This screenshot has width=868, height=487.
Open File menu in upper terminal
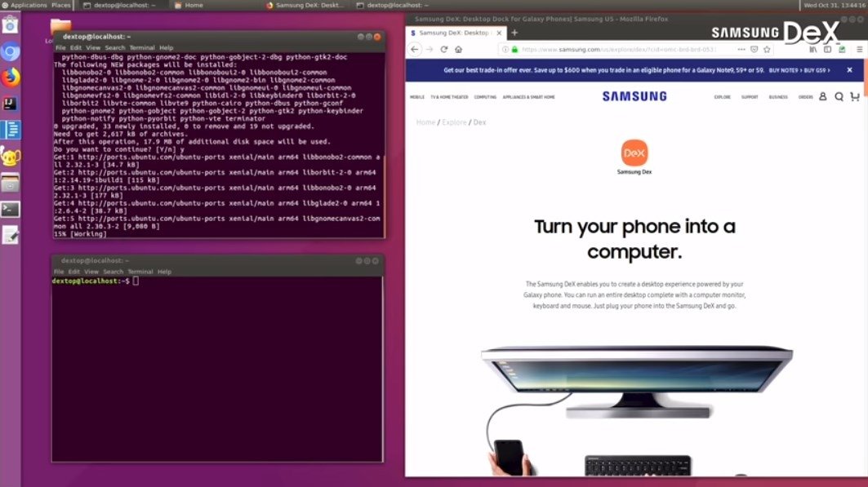[x=60, y=48]
